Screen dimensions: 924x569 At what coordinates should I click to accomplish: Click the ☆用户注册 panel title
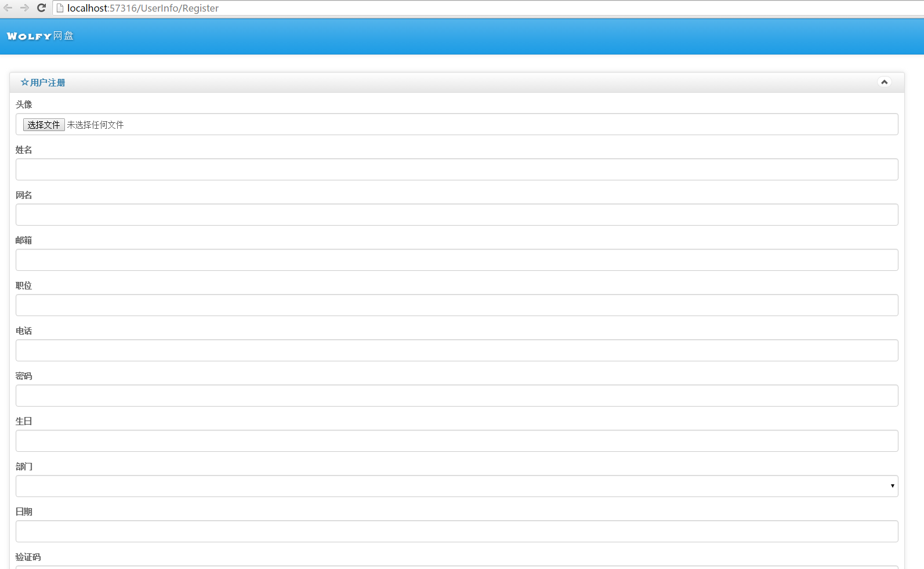(43, 82)
